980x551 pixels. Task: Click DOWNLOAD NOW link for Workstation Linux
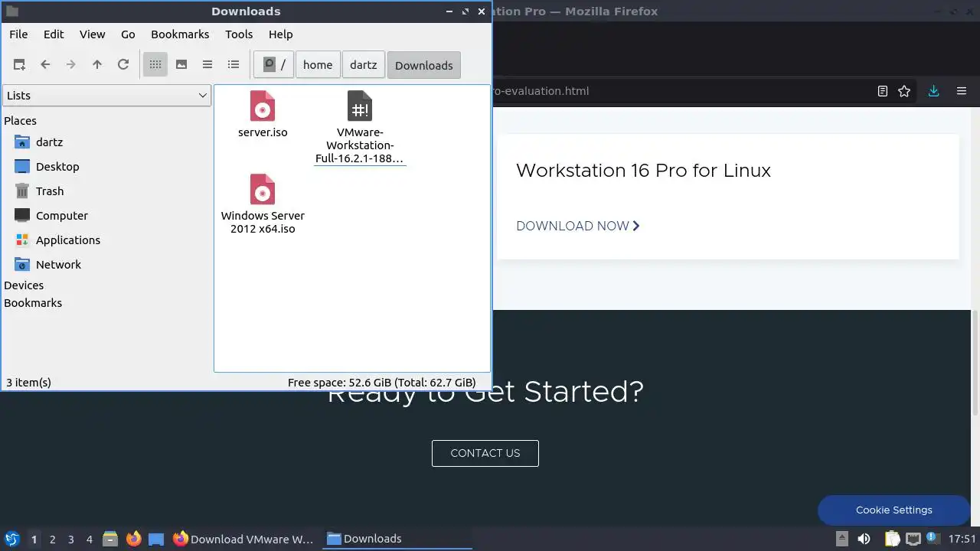578,226
